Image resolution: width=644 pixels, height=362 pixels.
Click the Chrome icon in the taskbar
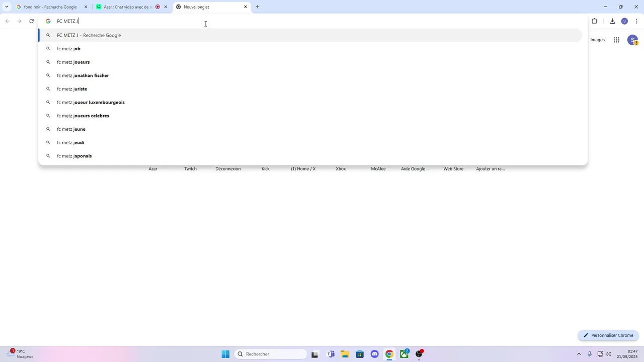pyautogui.click(x=389, y=354)
